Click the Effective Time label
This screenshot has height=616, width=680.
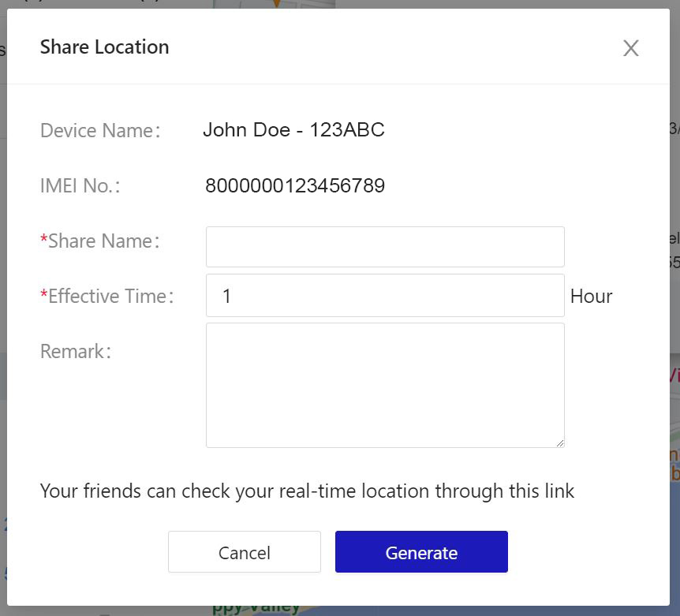click(110, 297)
